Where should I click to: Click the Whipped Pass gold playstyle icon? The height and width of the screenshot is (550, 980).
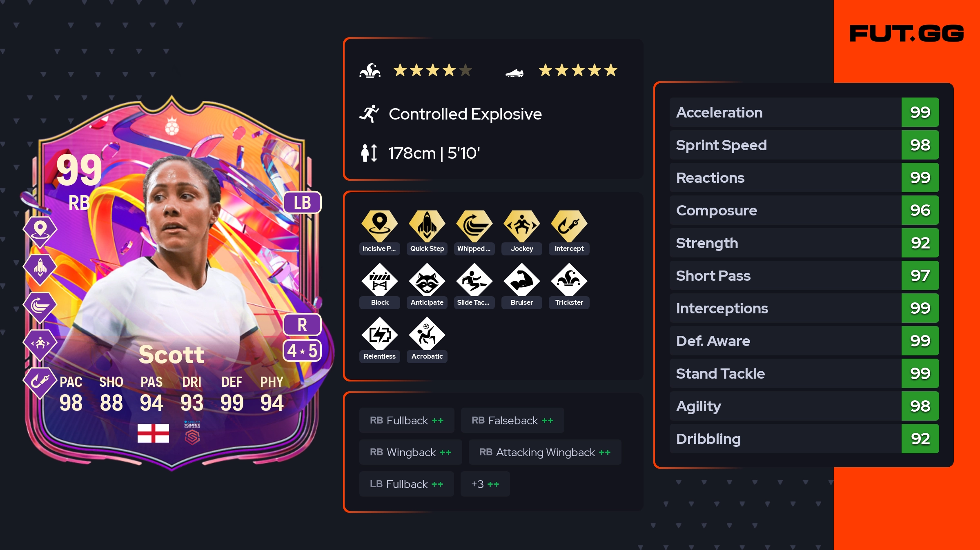click(x=474, y=226)
